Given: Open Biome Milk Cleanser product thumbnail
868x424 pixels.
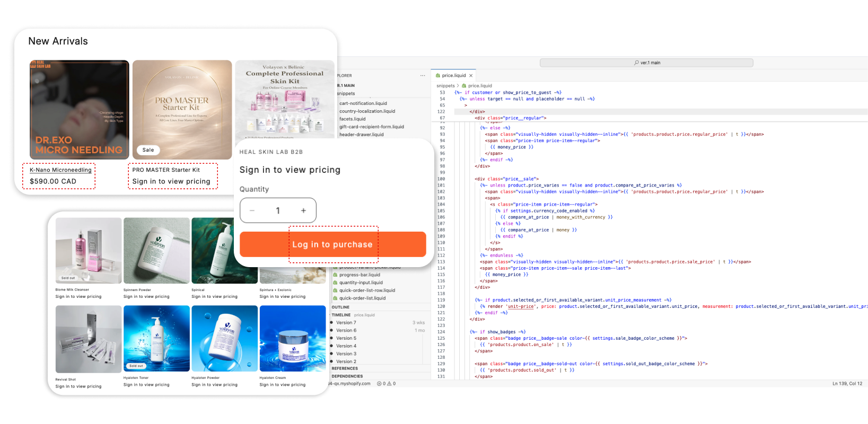Looking at the screenshot, I should [x=89, y=251].
